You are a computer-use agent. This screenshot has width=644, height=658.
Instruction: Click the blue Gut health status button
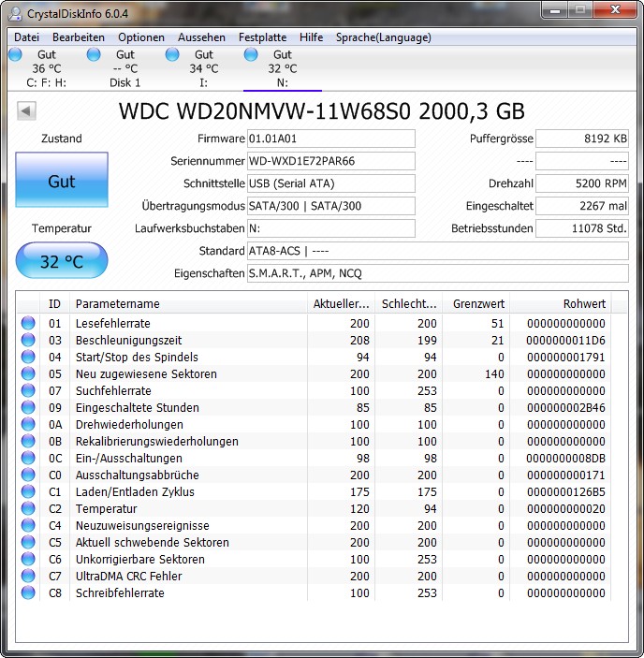(62, 180)
